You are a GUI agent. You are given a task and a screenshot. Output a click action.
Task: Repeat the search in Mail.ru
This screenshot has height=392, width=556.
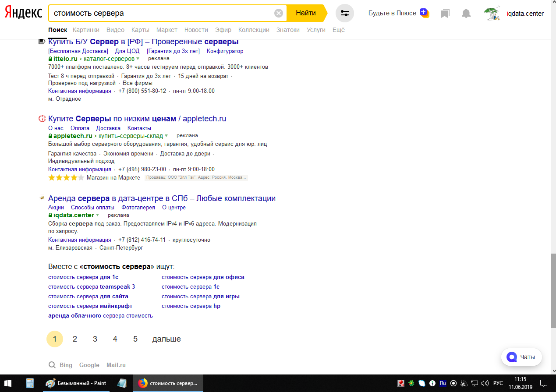point(116,365)
